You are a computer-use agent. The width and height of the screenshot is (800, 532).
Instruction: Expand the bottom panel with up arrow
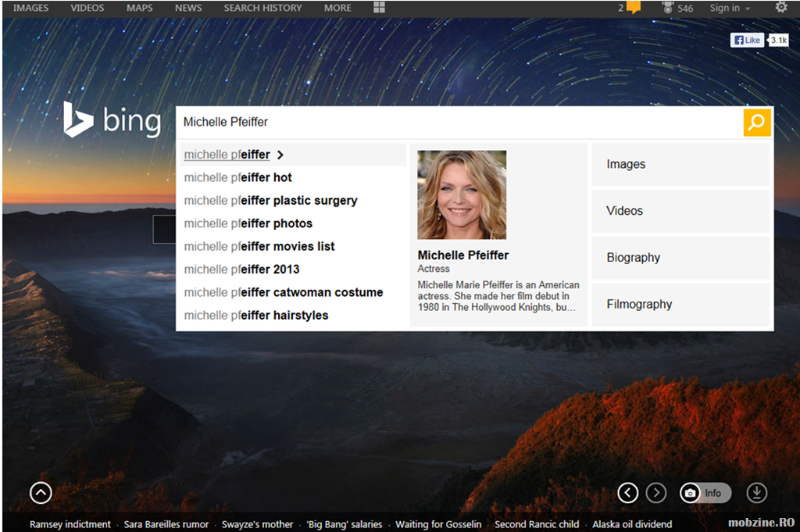pyautogui.click(x=41, y=493)
